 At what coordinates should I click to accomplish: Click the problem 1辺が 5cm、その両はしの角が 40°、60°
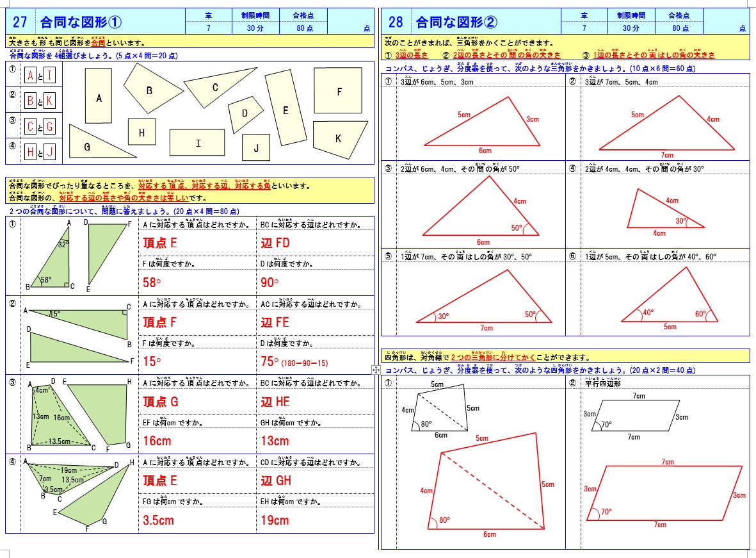[x=651, y=256]
